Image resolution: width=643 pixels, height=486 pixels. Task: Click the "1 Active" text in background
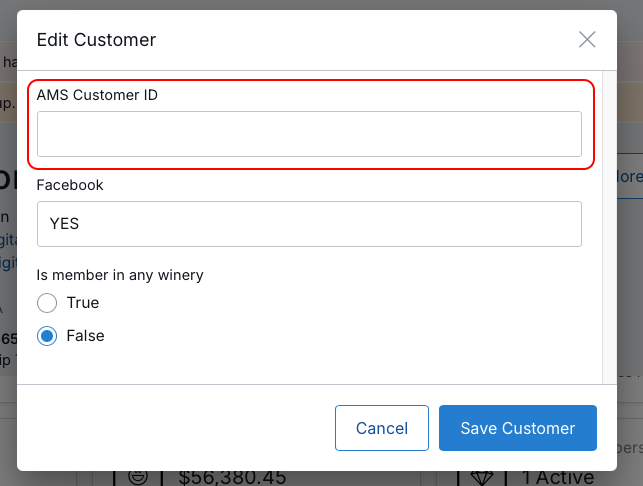tap(558, 478)
